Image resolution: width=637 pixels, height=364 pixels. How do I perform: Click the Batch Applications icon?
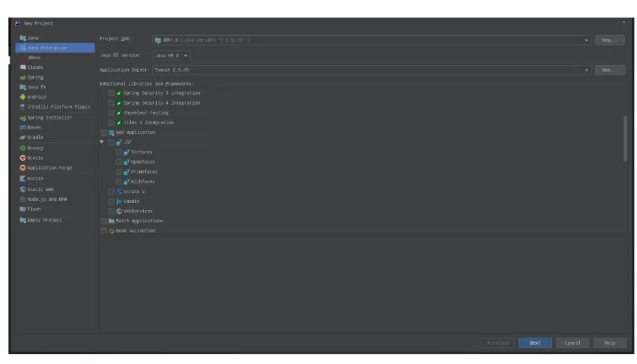tap(111, 221)
